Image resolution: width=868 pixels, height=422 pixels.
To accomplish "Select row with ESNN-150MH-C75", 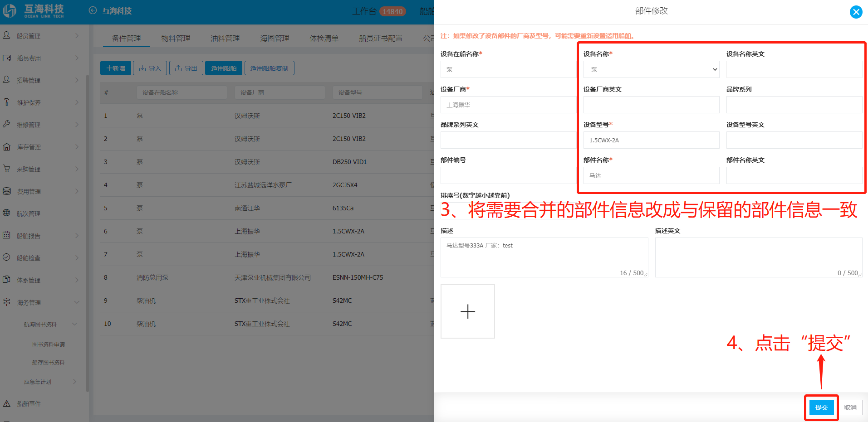I will pyautogui.click(x=267, y=277).
